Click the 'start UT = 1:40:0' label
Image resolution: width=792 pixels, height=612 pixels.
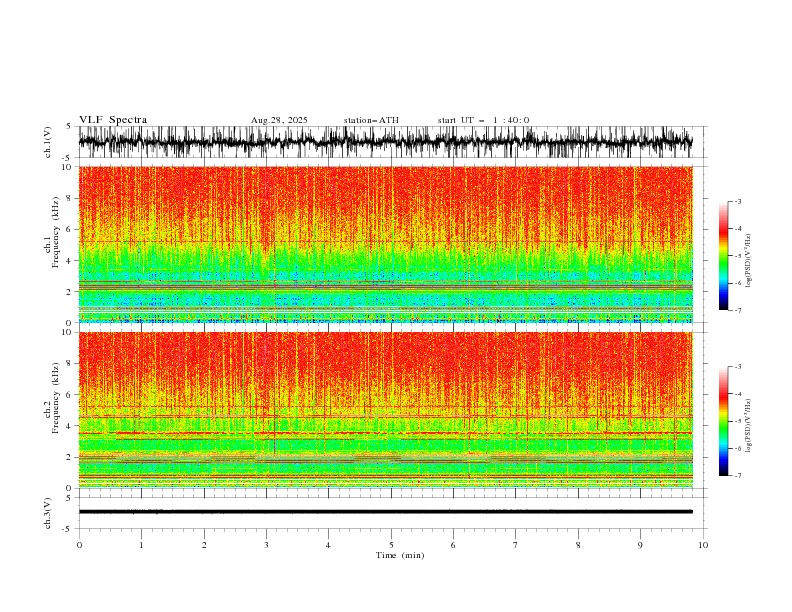pos(483,120)
